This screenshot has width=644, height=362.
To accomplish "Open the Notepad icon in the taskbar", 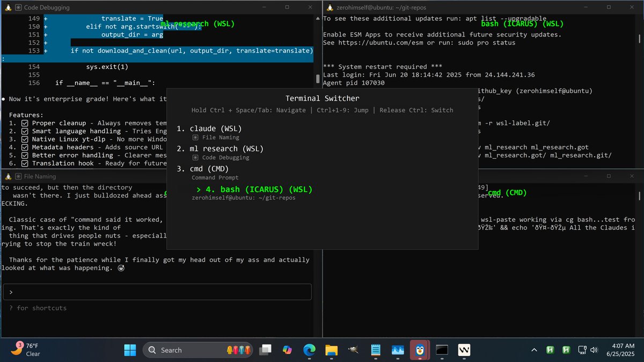I will 376,350.
